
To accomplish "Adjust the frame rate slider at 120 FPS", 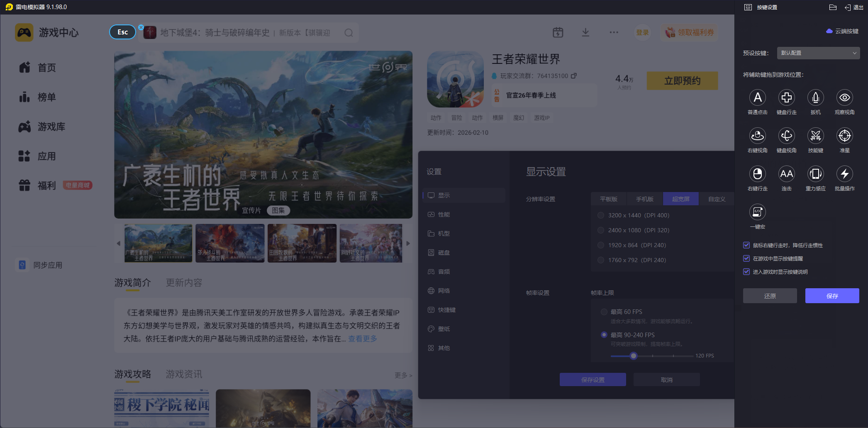I will (634, 356).
